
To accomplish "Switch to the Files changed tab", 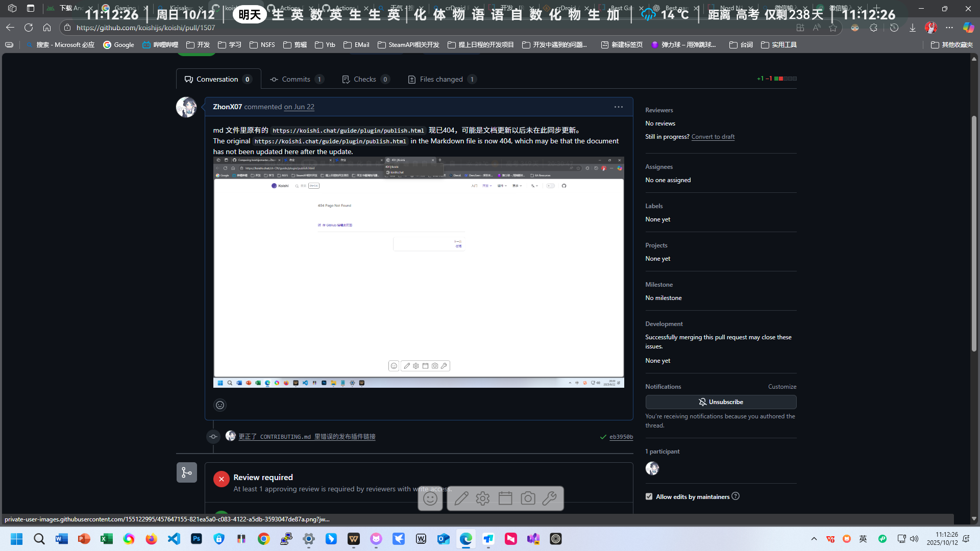I will [441, 79].
